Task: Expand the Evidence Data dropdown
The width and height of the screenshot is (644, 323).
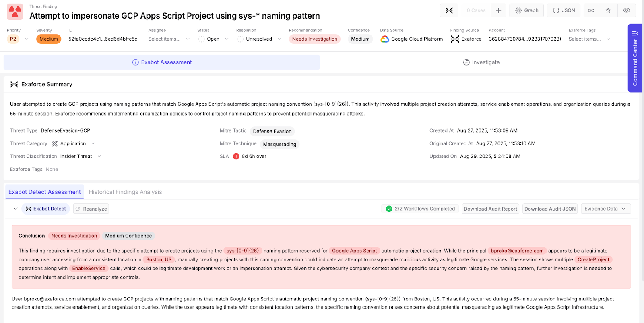Action: click(x=606, y=209)
